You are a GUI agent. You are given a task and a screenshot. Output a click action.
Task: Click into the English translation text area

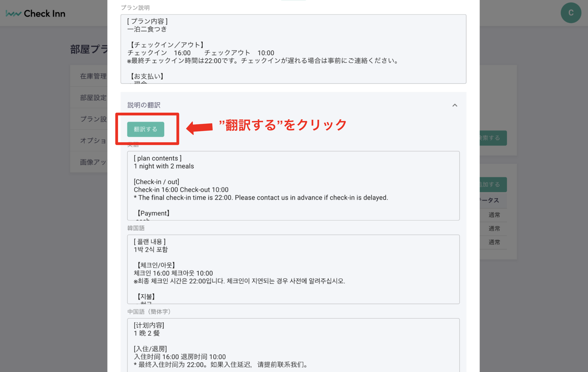tap(293, 186)
